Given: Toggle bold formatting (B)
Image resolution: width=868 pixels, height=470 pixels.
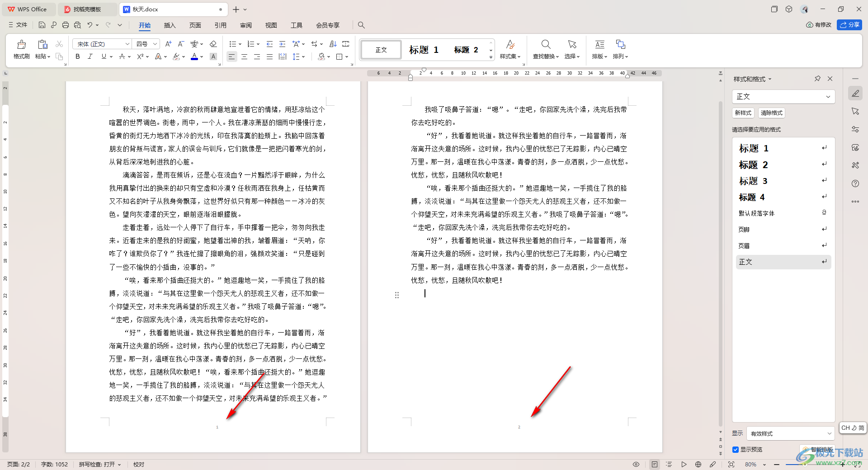Looking at the screenshot, I should coord(78,56).
